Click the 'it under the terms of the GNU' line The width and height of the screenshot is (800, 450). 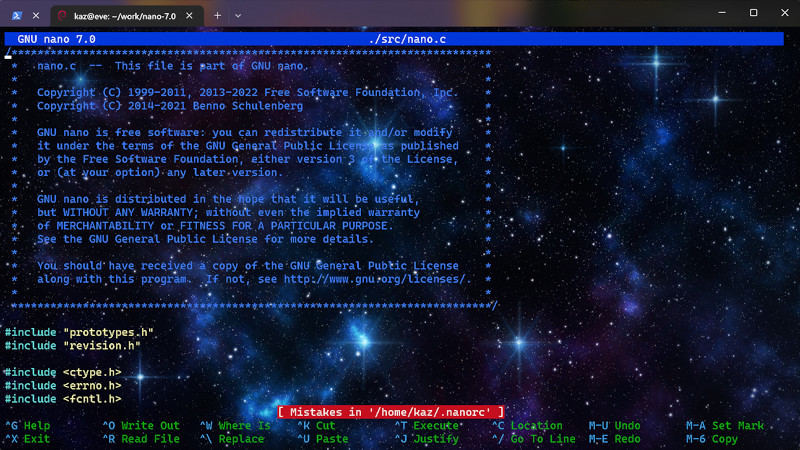tap(247, 145)
